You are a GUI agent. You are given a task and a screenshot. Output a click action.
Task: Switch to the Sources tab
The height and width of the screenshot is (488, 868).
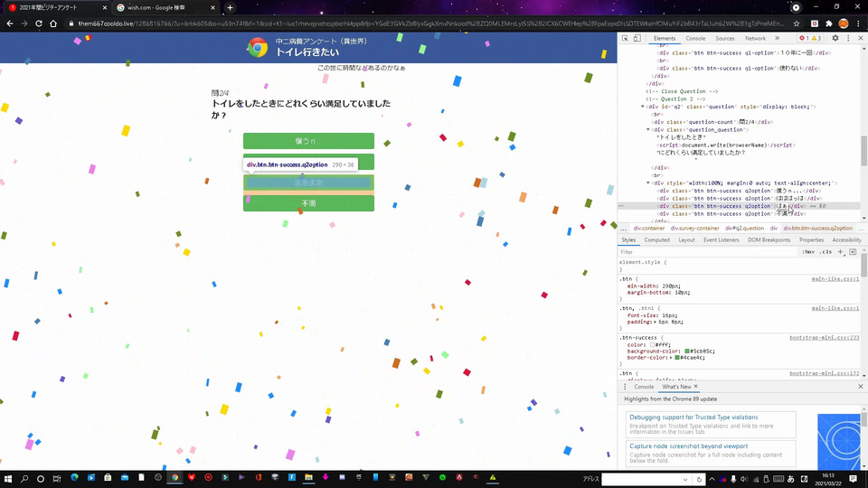click(724, 38)
